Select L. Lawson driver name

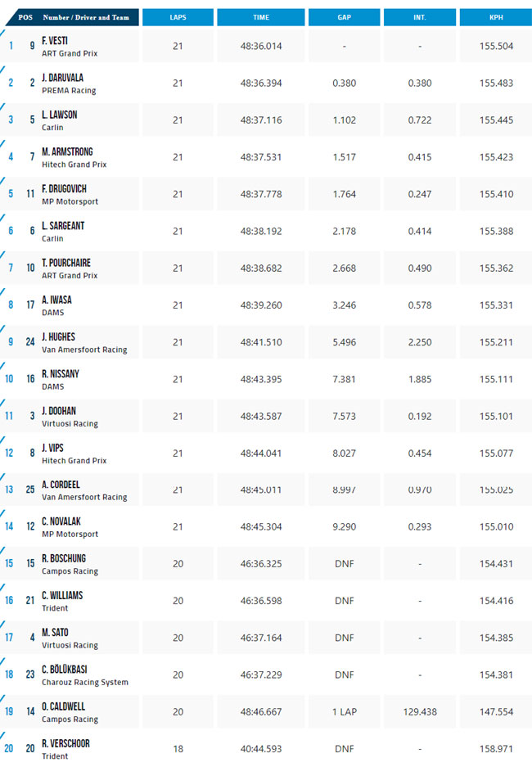(x=59, y=115)
